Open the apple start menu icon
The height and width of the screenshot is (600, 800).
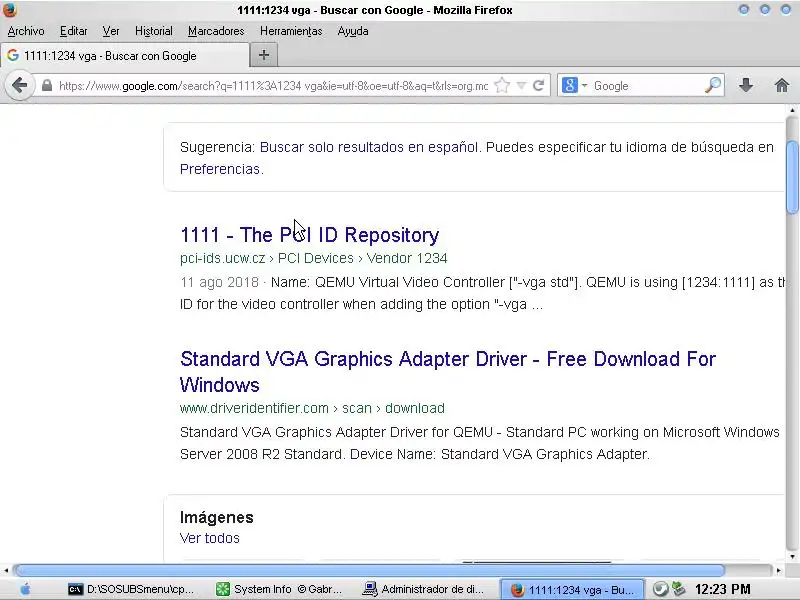coord(25,589)
